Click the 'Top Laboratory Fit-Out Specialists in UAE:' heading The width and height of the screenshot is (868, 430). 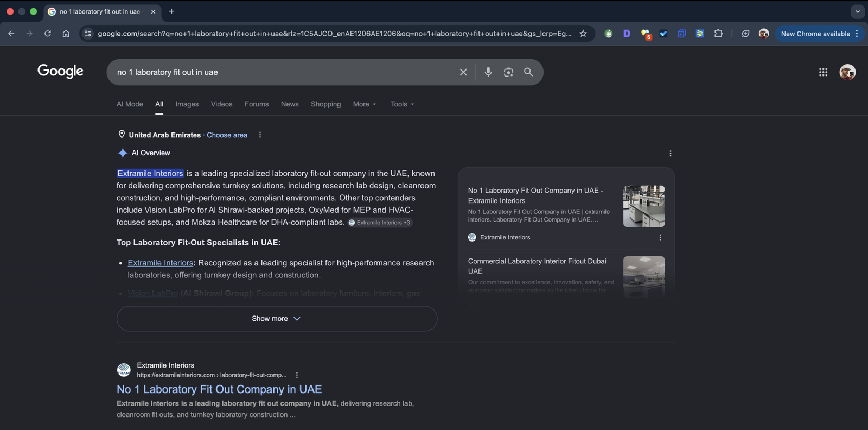click(199, 243)
